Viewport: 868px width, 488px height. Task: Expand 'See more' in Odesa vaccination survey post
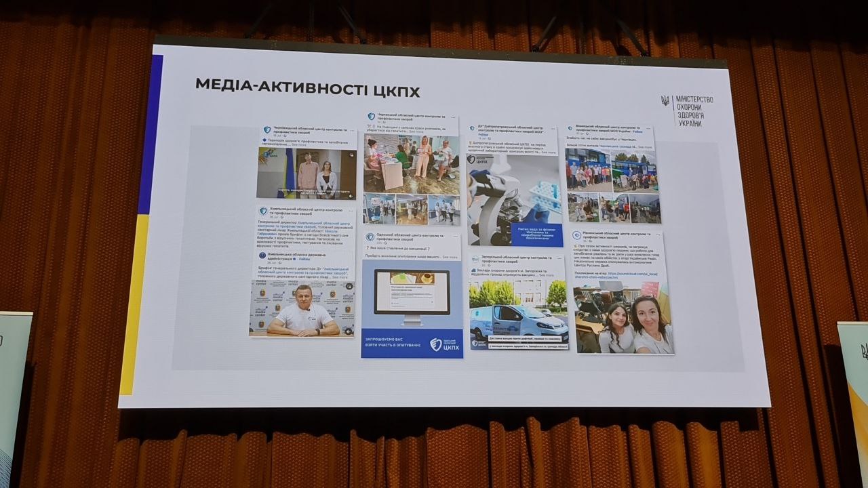pyautogui.click(x=450, y=258)
